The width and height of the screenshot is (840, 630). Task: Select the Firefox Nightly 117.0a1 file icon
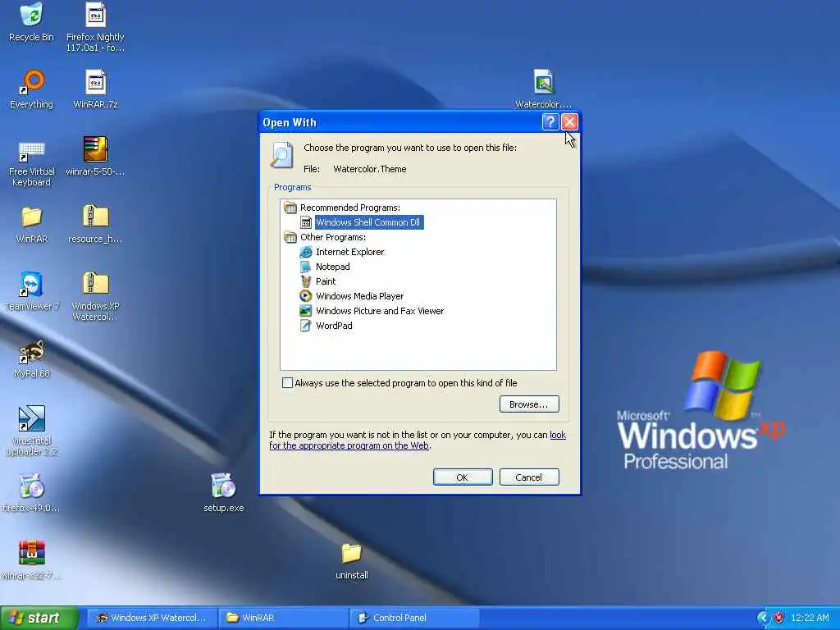click(x=95, y=15)
